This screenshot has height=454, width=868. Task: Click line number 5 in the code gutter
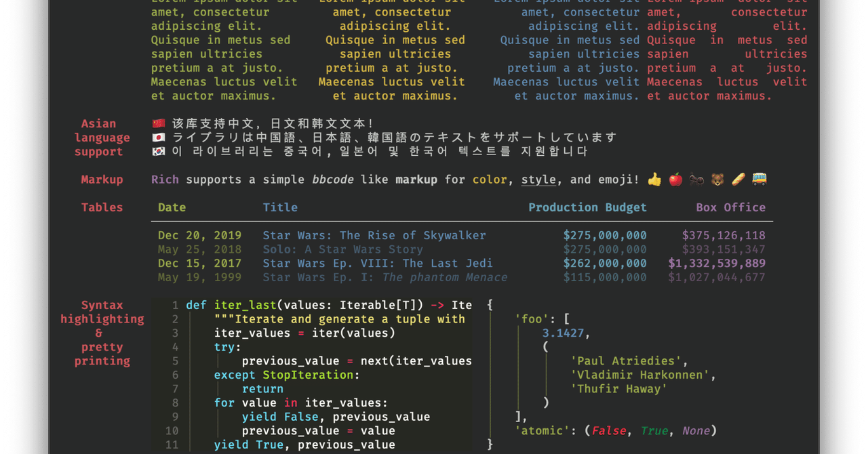click(175, 360)
